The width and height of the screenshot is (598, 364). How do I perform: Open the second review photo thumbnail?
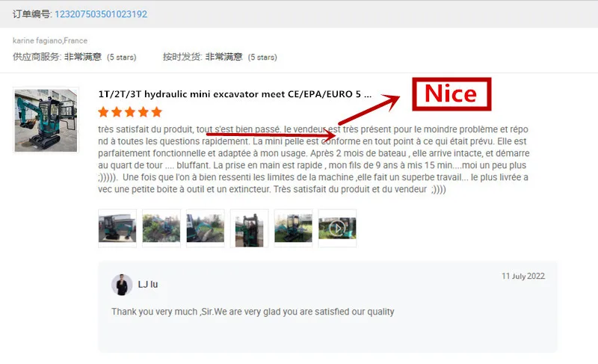tap(161, 228)
